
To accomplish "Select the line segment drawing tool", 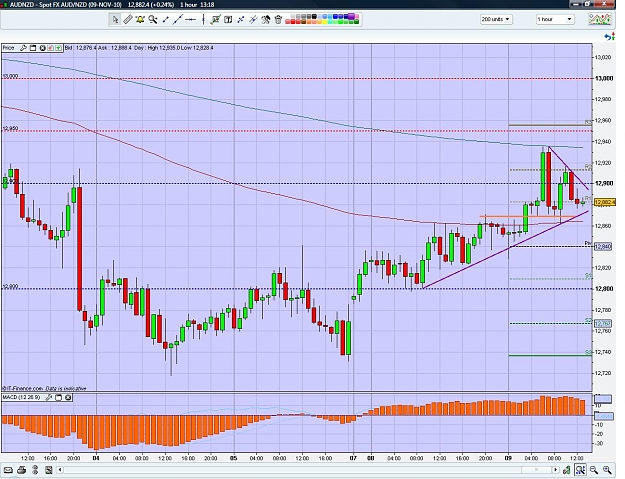I will (165, 19).
